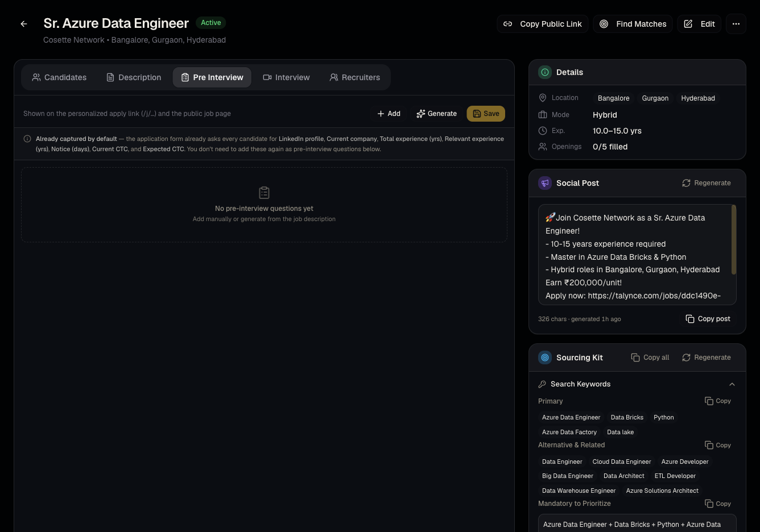Select the Pre Interview tab

(212, 77)
